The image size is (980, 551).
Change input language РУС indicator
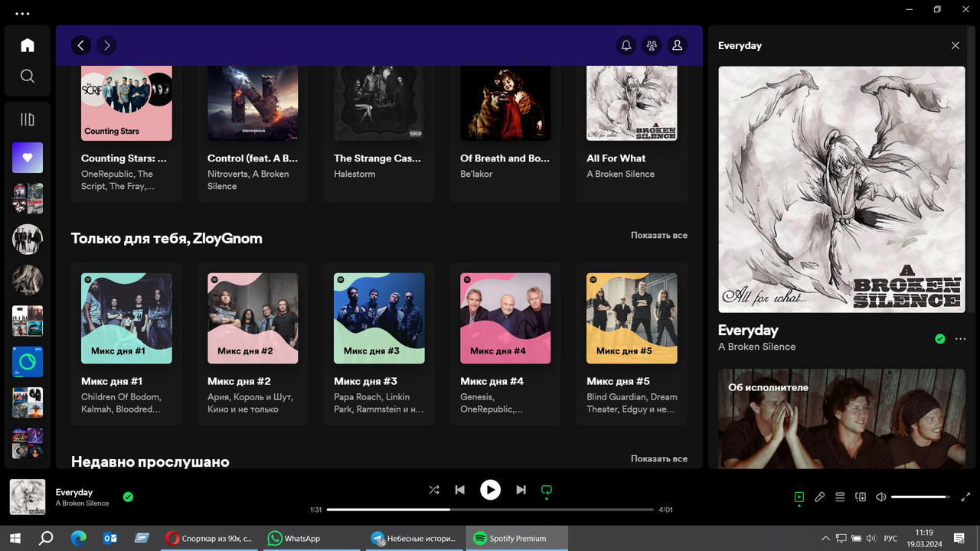[890, 539]
